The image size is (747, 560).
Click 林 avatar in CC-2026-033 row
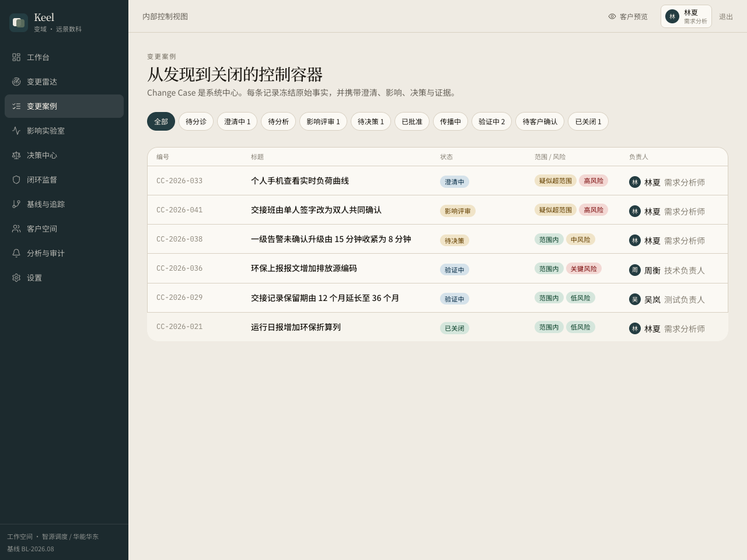pyautogui.click(x=635, y=182)
